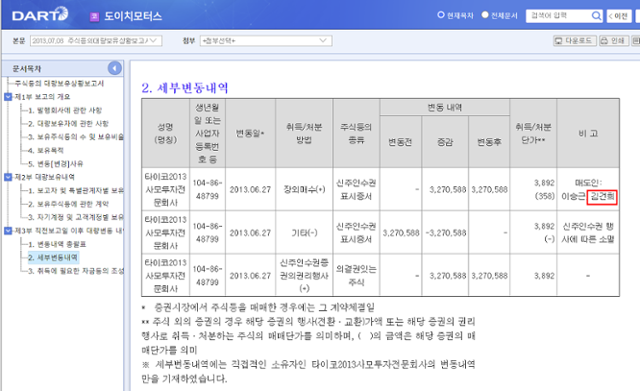Click the 비 고 column header
Screen dimensions: 640x391
(x=588, y=133)
